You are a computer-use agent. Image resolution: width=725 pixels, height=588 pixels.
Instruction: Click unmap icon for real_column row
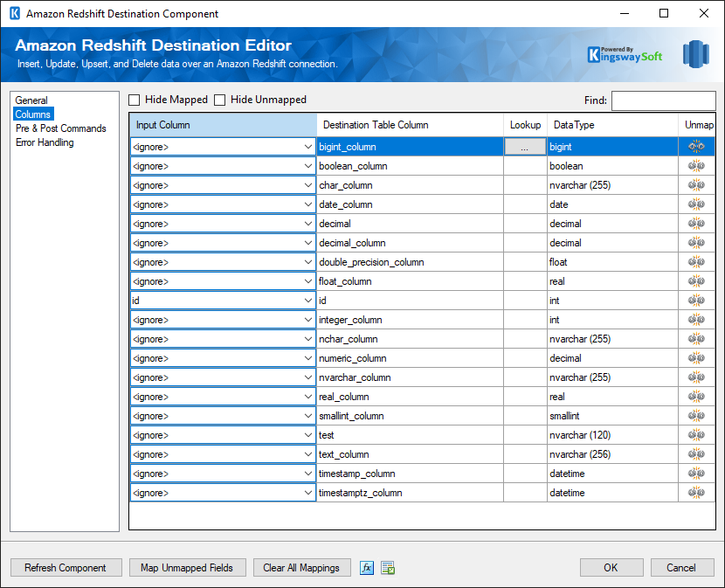pyautogui.click(x=696, y=396)
